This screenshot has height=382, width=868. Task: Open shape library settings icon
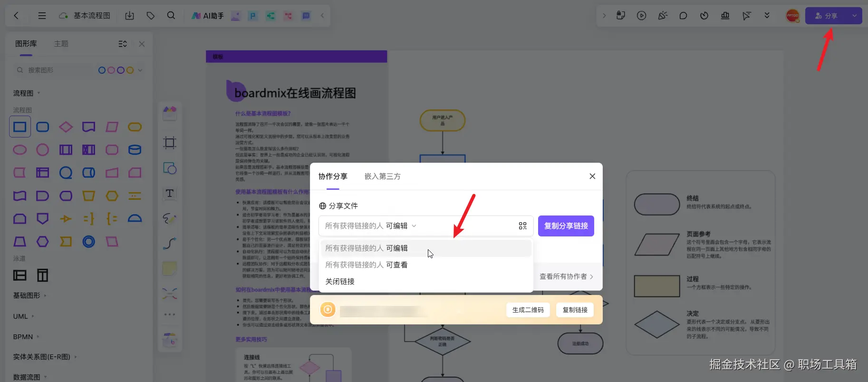pyautogui.click(x=123, y=44)
